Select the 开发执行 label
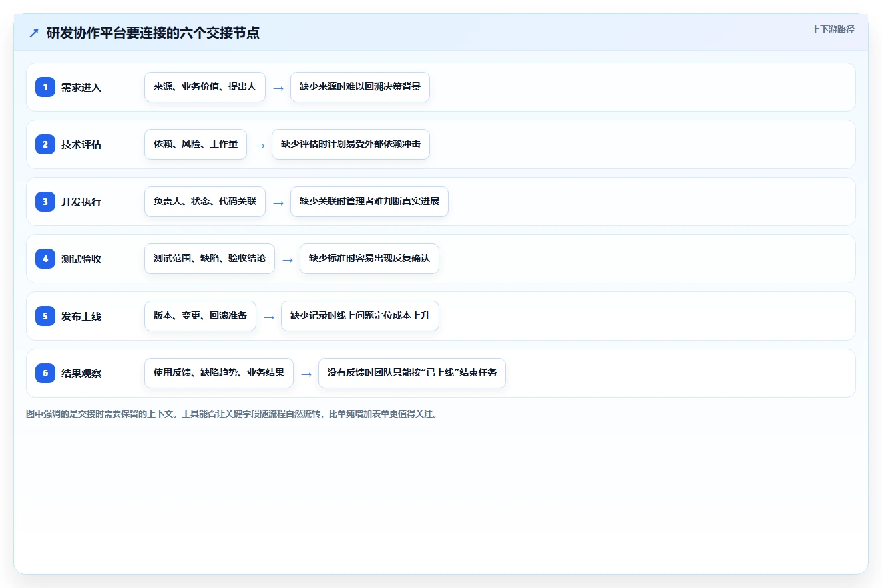Image resolution: width=882 pixels, height=588 pixels. click(81, 202)
